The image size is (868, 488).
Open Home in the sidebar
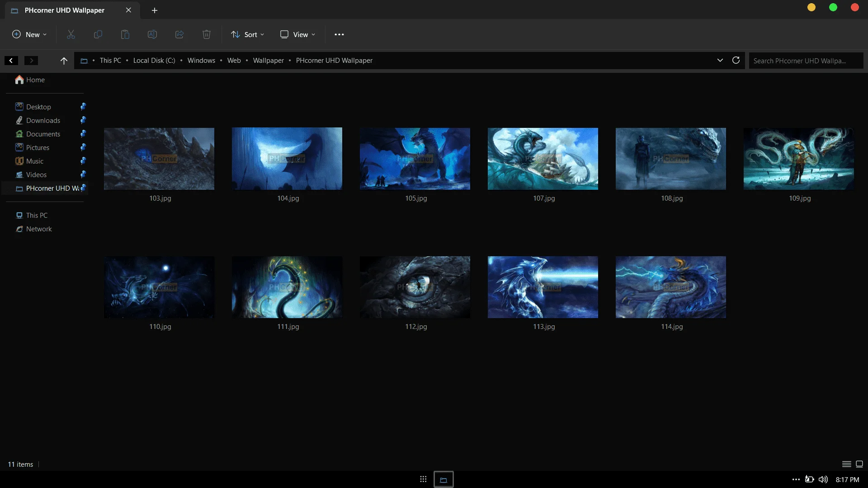click(x=30, y=80)
